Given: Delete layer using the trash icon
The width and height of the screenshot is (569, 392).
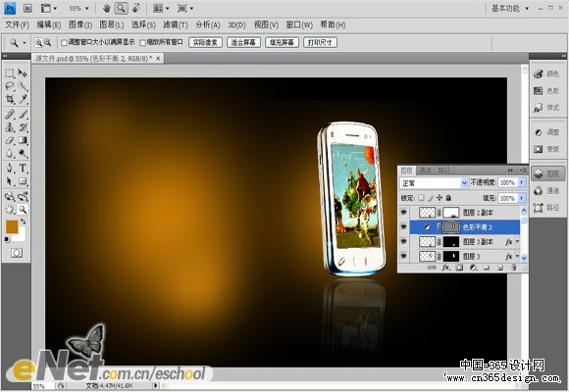Looking at the screenshot, I should click(x=514, y=268).
